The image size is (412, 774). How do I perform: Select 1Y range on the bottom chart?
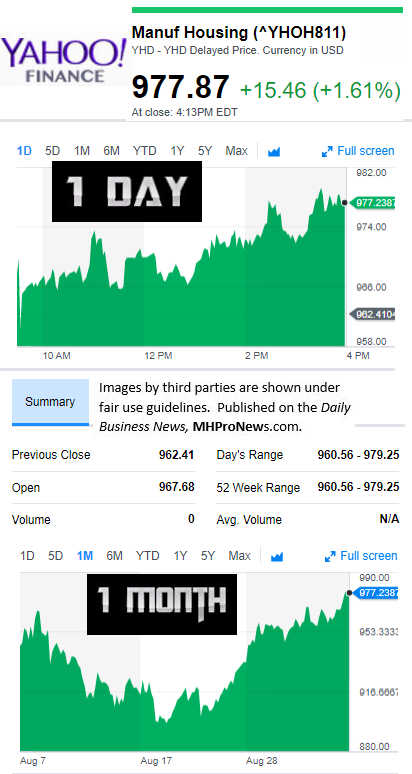[180, 556]
